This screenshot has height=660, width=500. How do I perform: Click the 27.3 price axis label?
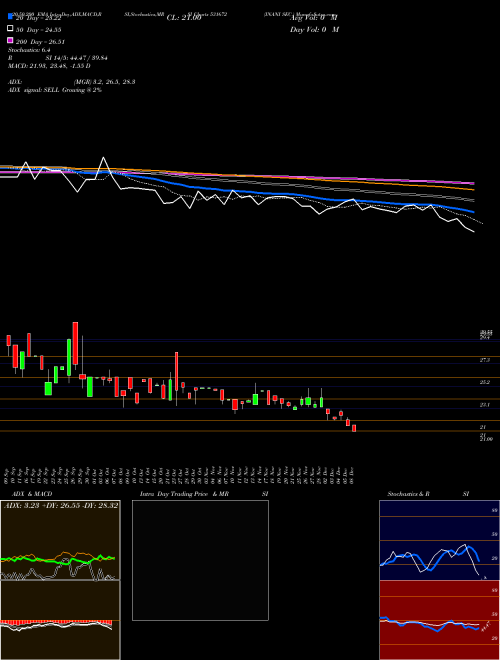click(484, 360)
